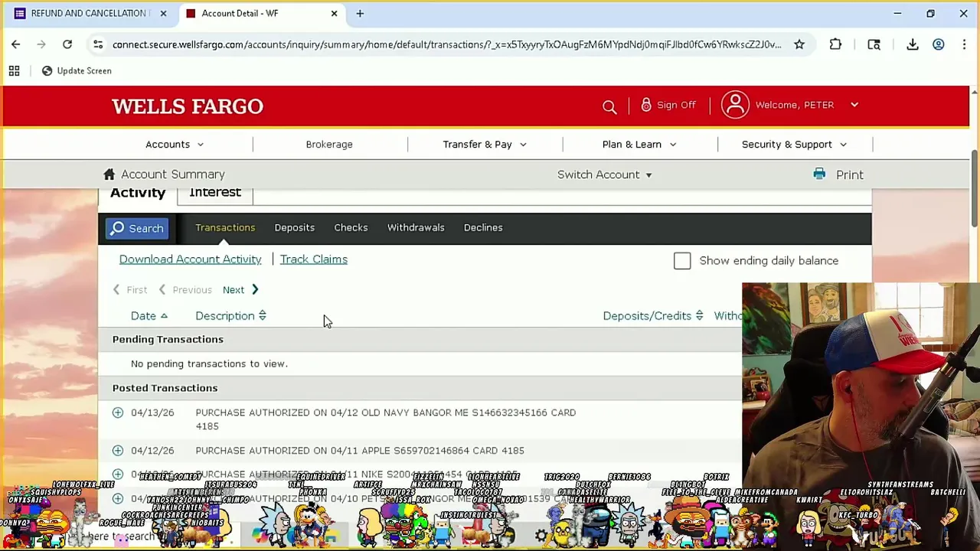This screenshot has height=551, width=980.
Task: Click the Sign Off padlock icon
Action: click(646, 105)
